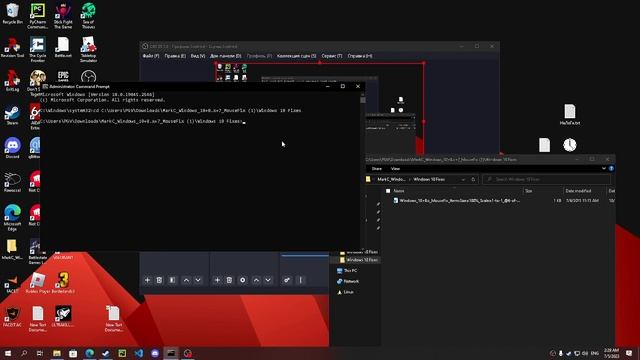Click OBS audio mixer link settings icon

(x=287, y=280)
